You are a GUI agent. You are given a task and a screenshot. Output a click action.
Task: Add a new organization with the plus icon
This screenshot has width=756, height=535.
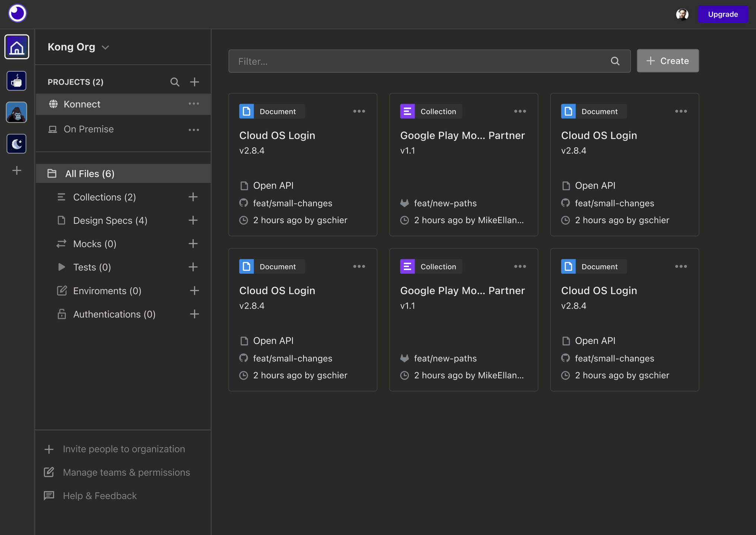(16, 170)
